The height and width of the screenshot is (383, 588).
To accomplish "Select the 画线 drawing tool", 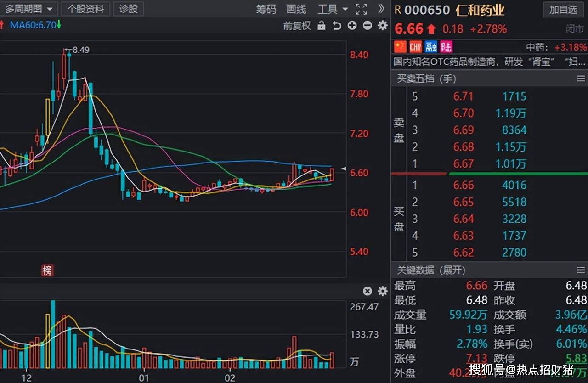I will coord(296,9).
